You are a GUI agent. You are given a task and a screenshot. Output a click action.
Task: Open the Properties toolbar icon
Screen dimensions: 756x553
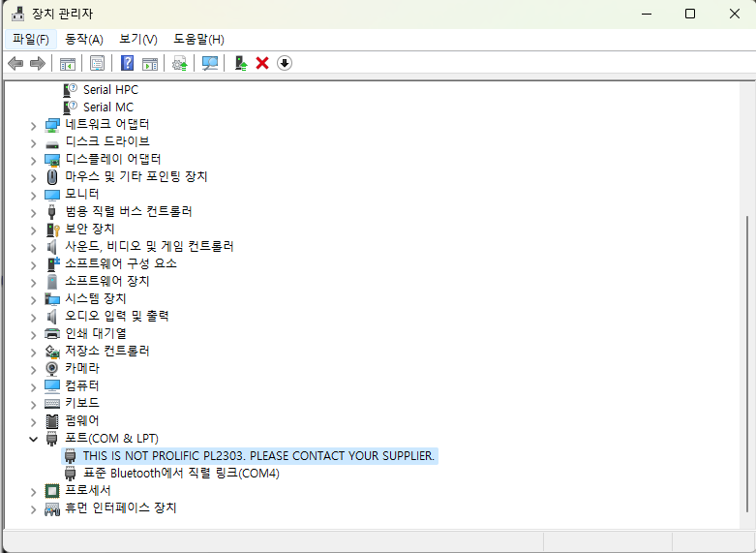97,63
